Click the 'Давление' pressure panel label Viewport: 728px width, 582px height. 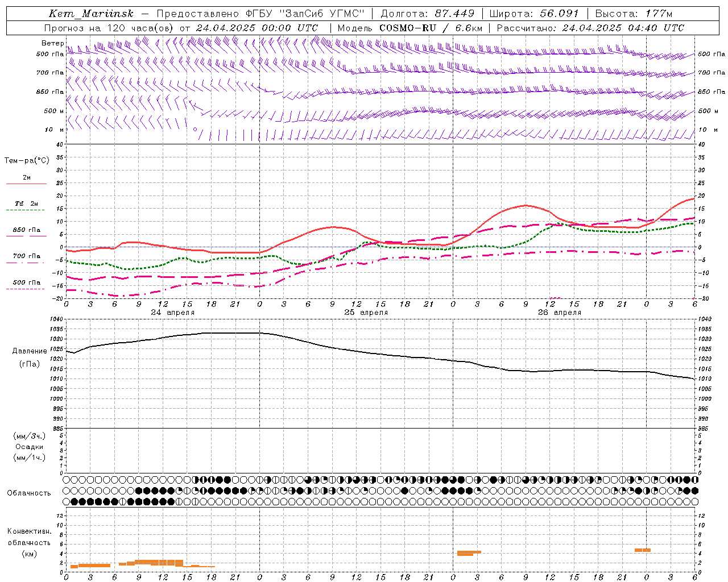pos(30,351)
